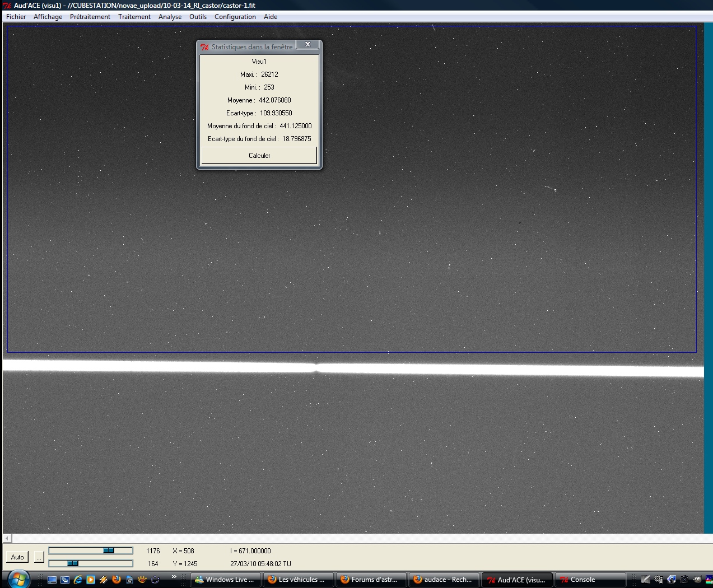Screen dimensions: 713x588
Task: Click the high threshold value 1176
Action: [153, 550]
